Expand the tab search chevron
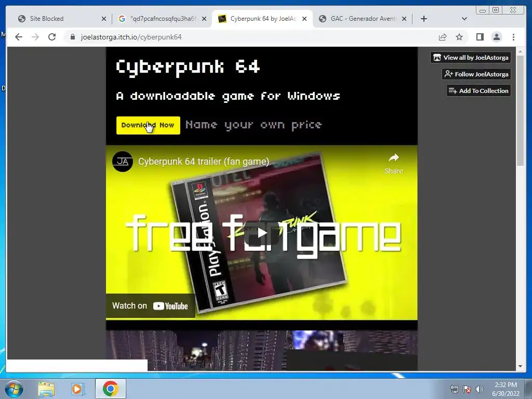 (464, 19)
